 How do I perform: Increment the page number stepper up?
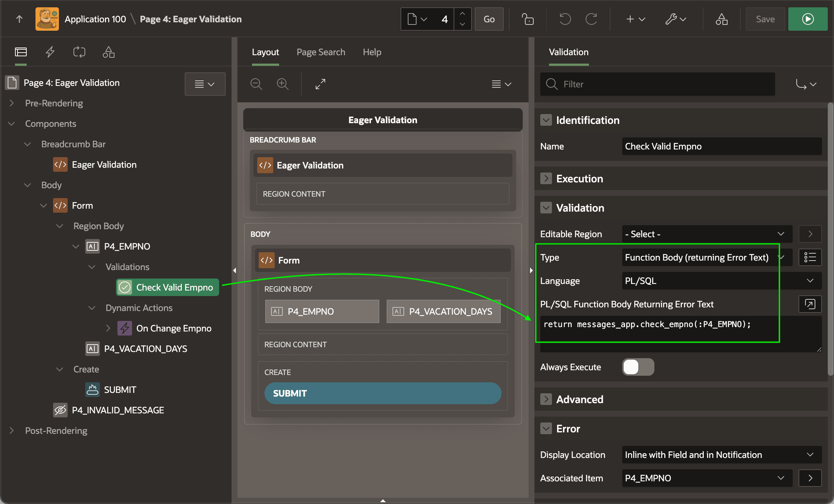coord(462,14)
